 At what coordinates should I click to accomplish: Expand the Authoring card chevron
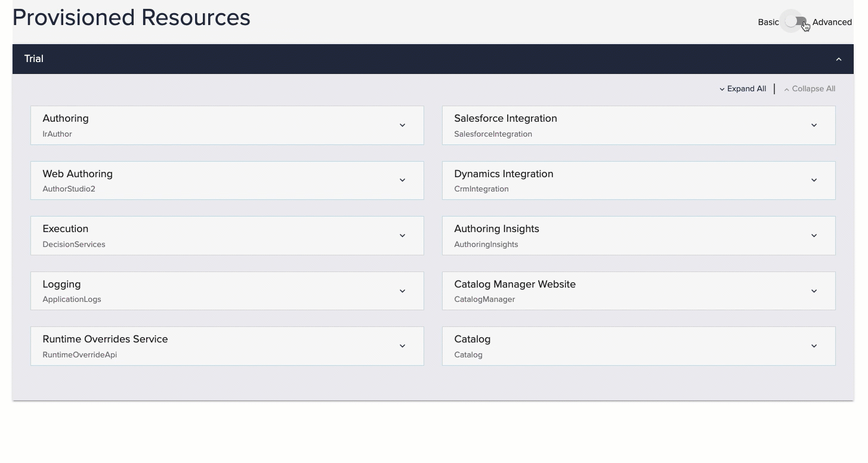402,125
